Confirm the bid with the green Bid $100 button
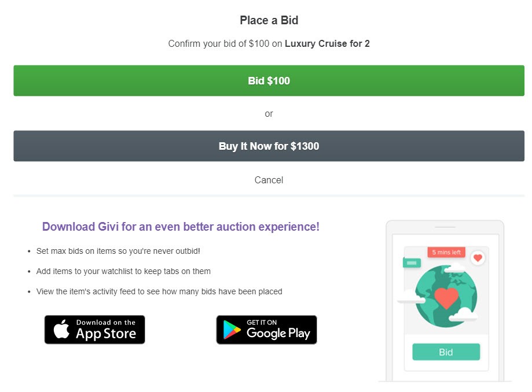This screenshot has width=532, height=392. (269, 80)
